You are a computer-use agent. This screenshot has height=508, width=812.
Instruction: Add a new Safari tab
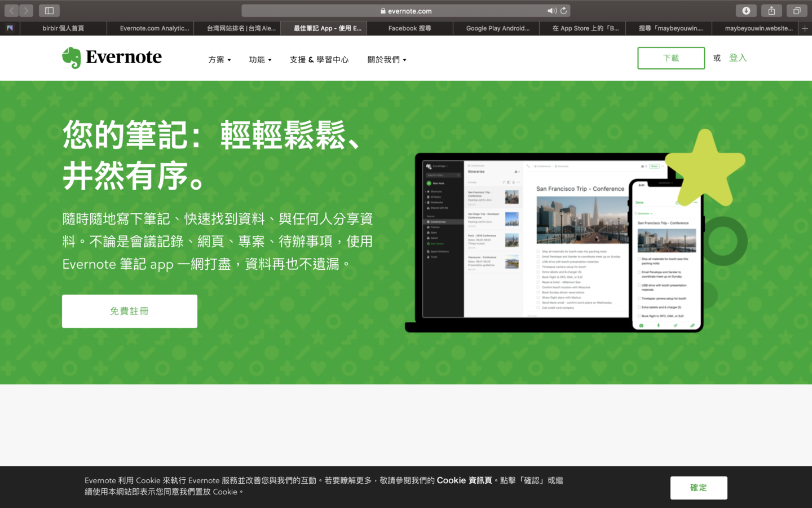tap(805, 28)
